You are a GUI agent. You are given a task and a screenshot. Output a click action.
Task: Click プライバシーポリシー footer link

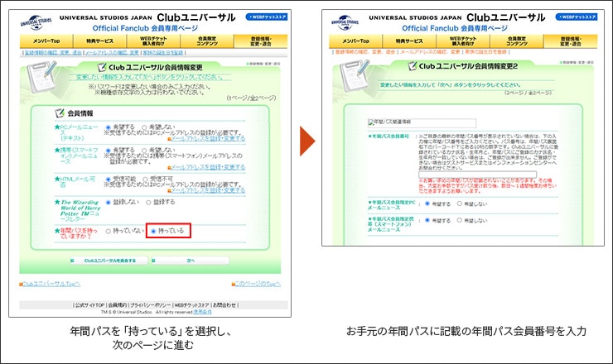(x=151, y=305)
